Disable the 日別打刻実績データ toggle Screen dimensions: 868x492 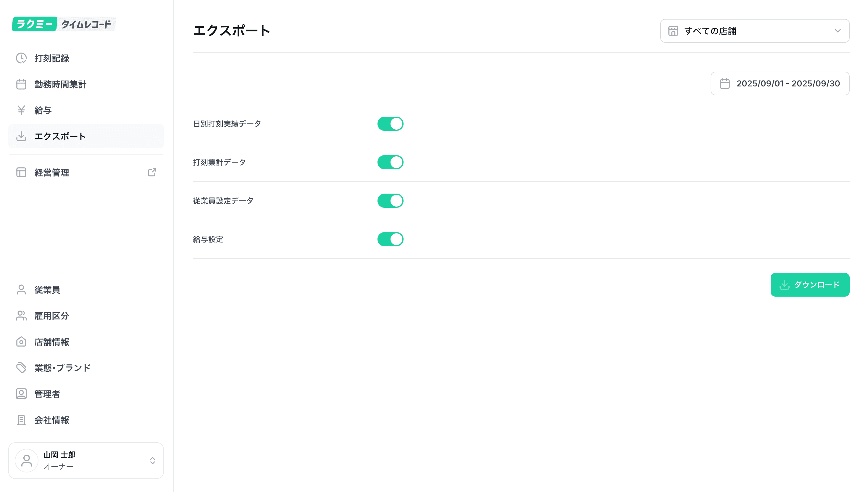coord(390,124)
